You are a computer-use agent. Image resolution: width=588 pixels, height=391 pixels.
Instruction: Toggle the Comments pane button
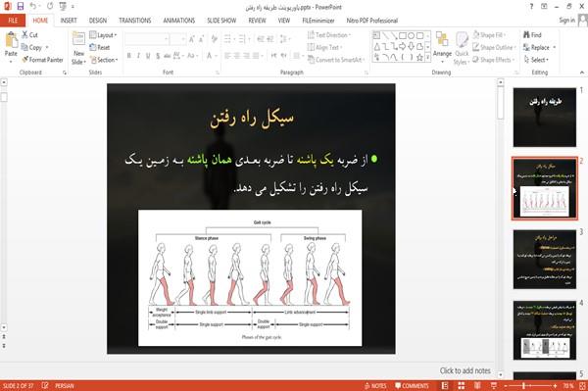[x=412, y=386]
